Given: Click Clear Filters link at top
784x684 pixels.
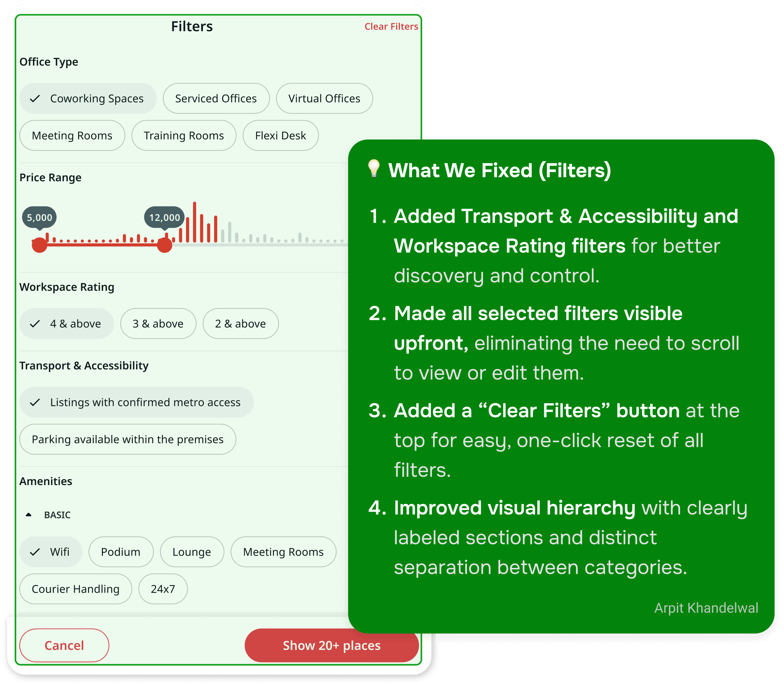Looking at the screenshot, I should pyautogui.click(x=391, y=27).
